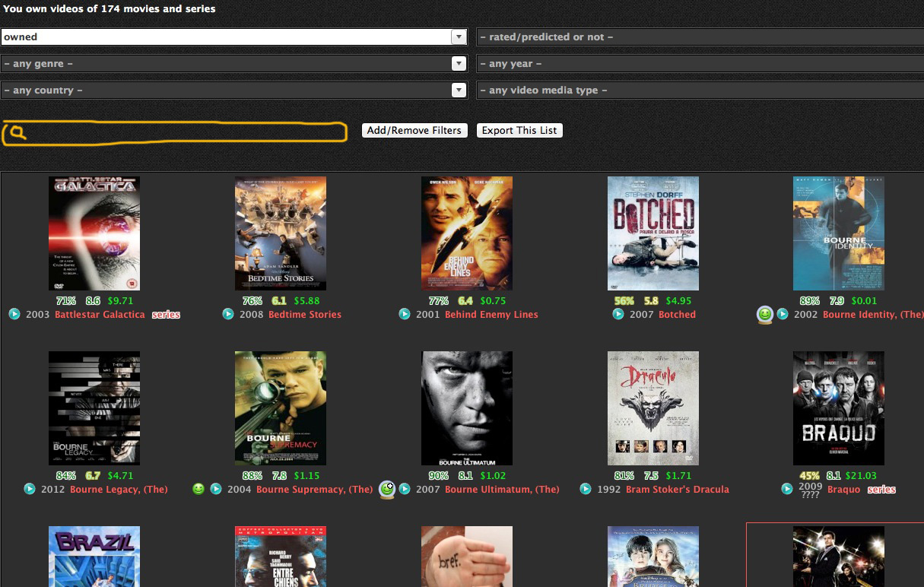924x587 pixels.
Task: Open Behind Enemy Lines title link
Action: [x=491, y=314]
